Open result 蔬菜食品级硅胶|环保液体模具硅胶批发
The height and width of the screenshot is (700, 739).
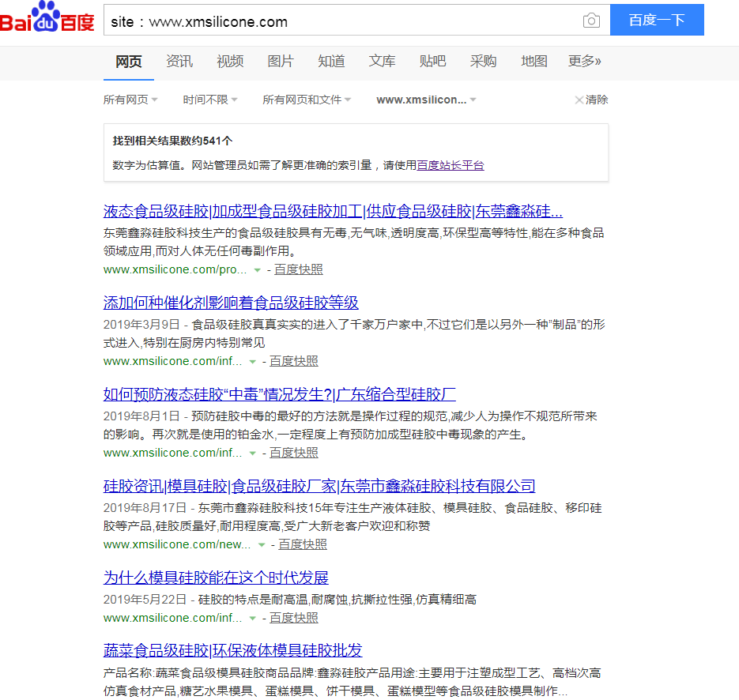233,650
